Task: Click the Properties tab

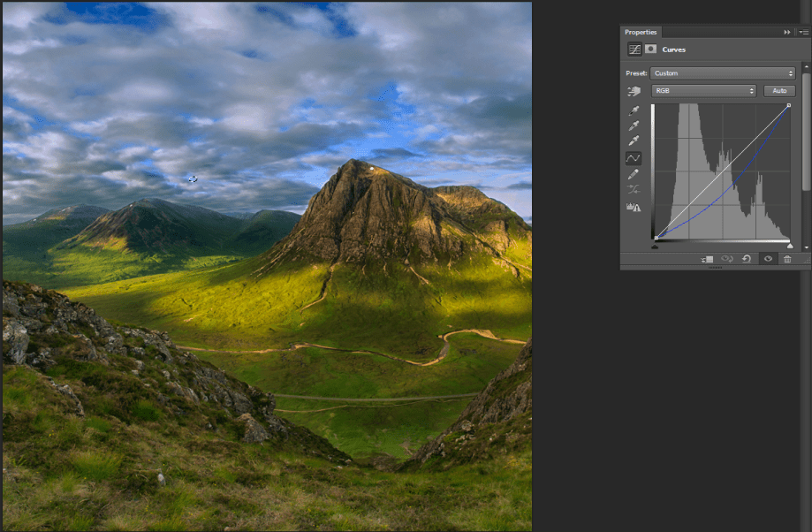Action: coord(641,32)
